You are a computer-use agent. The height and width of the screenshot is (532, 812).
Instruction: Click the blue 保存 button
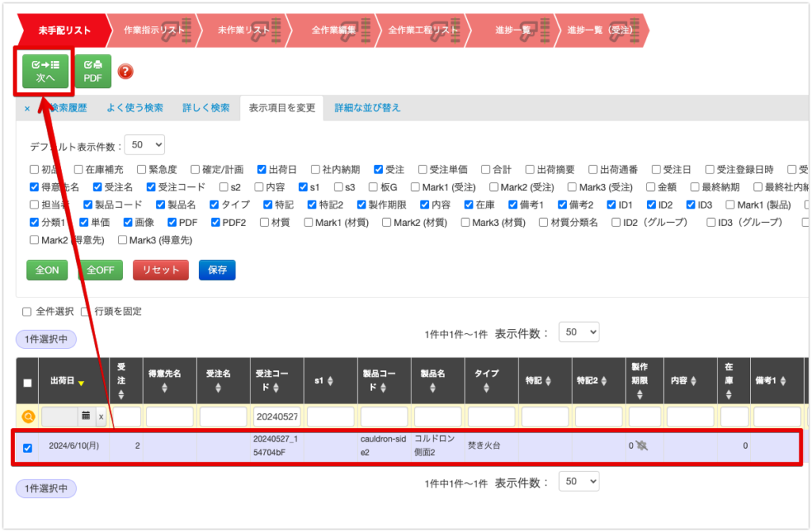point(217,270)
